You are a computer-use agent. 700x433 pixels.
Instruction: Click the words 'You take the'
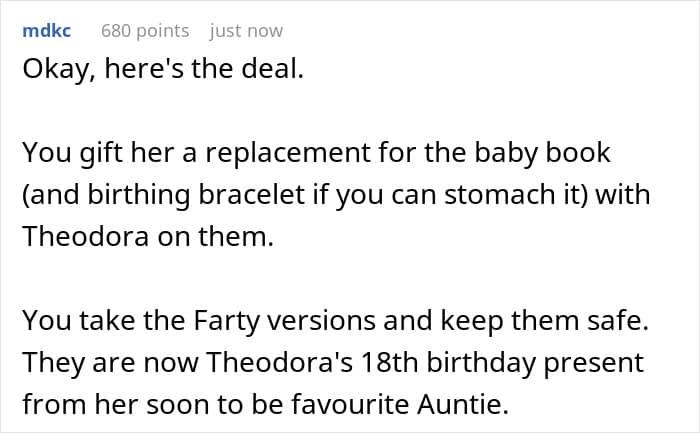pos(89,321)
